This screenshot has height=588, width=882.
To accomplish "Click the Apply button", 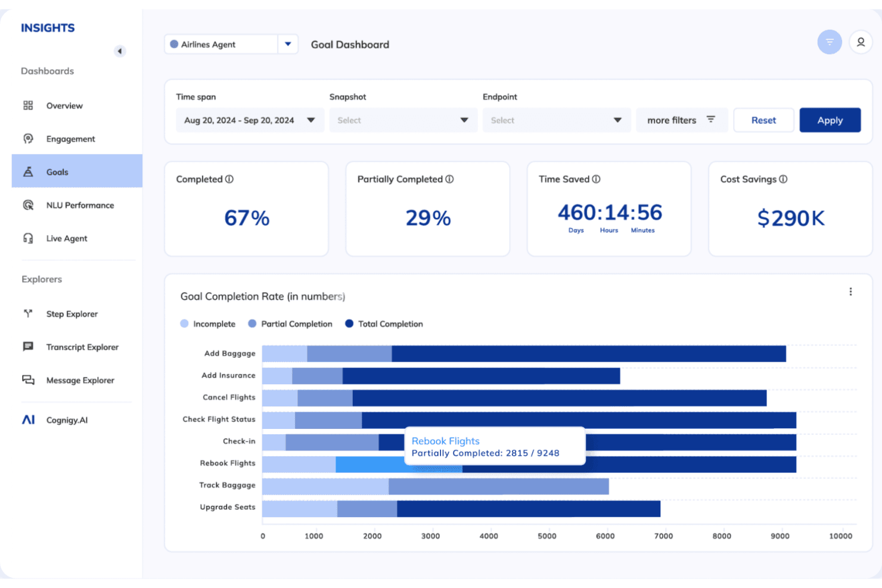I will [830, 120].
